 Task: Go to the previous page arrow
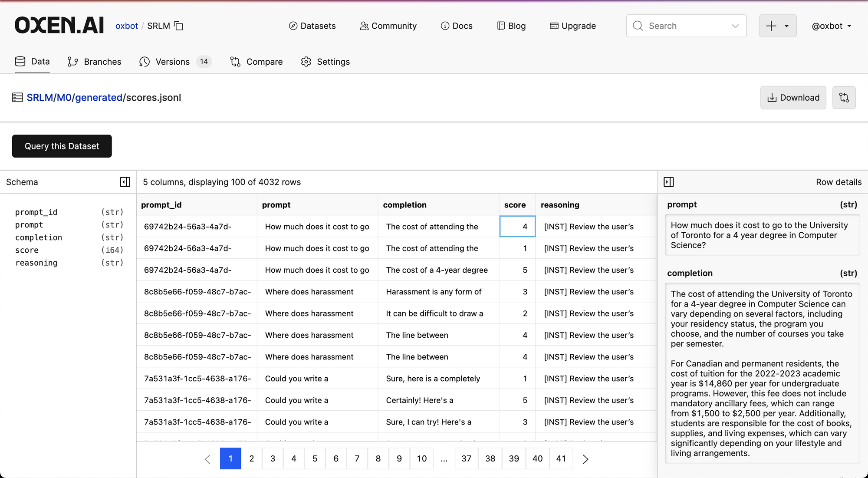point(207,459)
